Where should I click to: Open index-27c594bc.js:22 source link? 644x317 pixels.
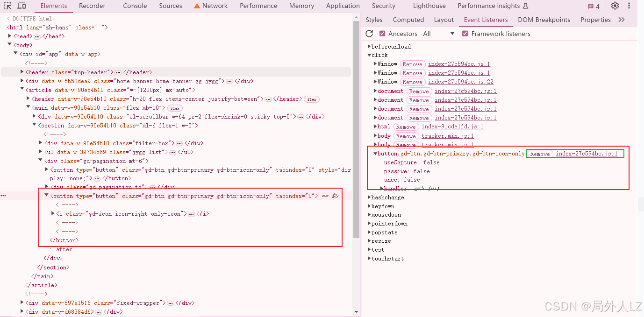point(461,82)
